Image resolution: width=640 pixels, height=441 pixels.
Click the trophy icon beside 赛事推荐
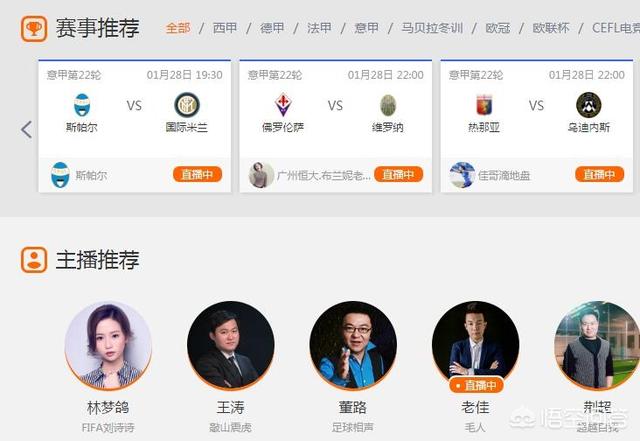(x=34, y=29)
